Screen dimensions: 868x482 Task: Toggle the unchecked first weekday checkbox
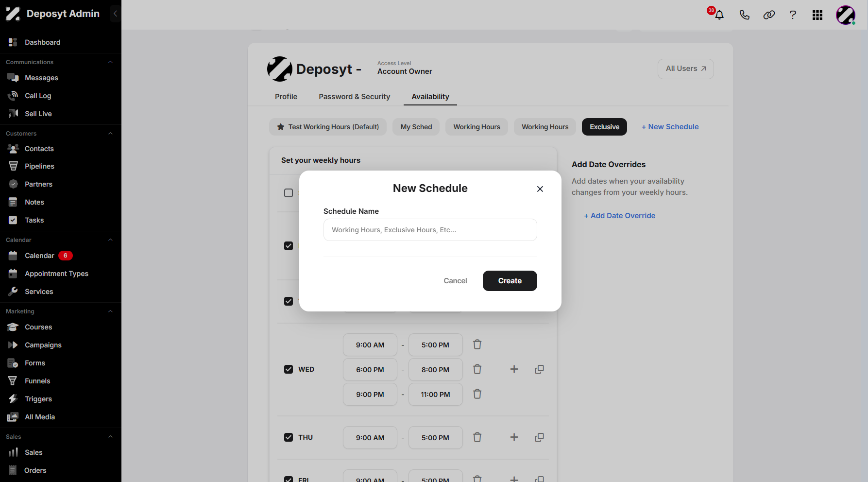pos(289,193)
